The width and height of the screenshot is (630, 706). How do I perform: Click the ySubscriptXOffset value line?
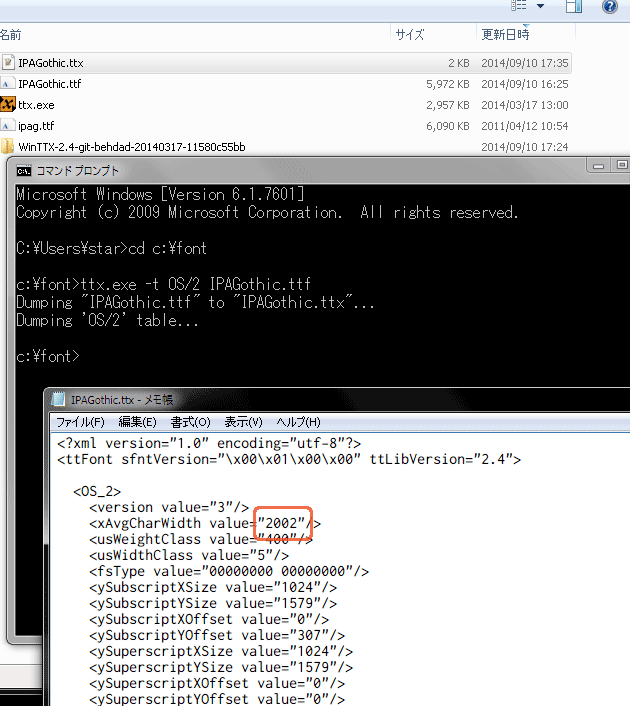click(x=209, y=620)
